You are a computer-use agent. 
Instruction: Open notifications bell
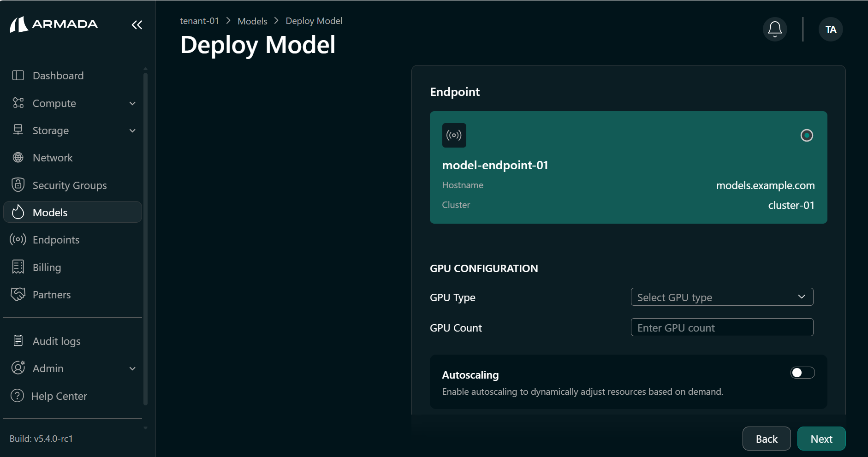(775, 30)
